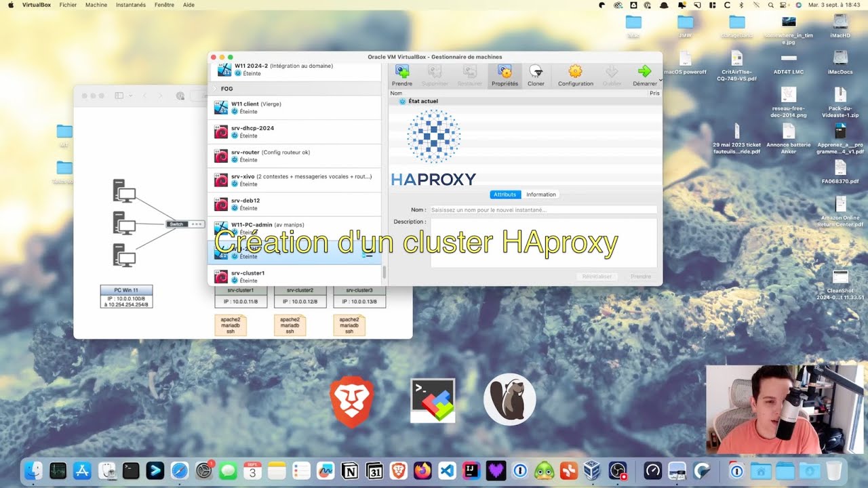The image size is (868, 488).
Task: Toggle sidebar button in diagram window
Action: (x=119, y=96)
